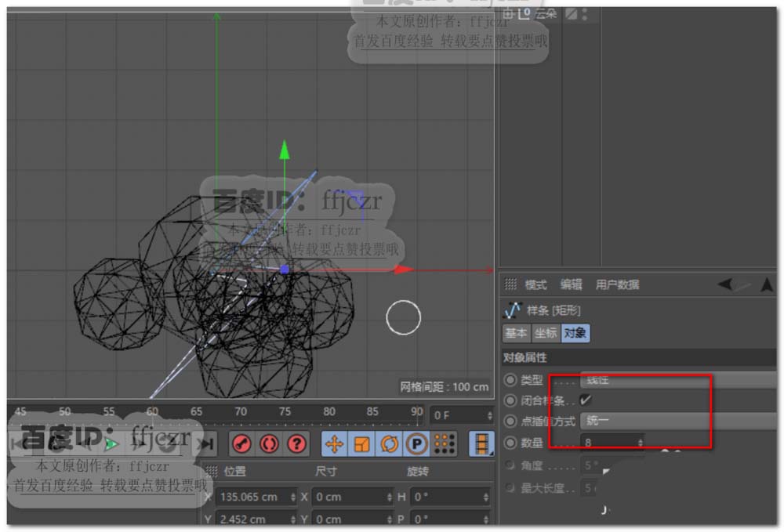
Task: Click the record active objects key icon
Action: pyautogui.click(x=242, y=443)
